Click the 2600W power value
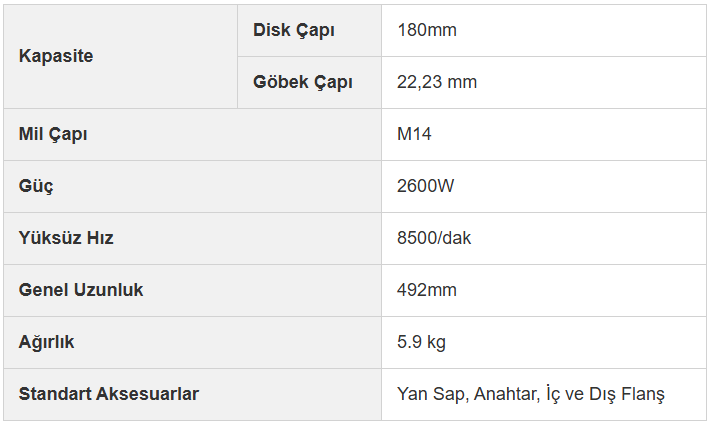The height and width of the screenshot is (425, 710). click(x=425, y=186)
